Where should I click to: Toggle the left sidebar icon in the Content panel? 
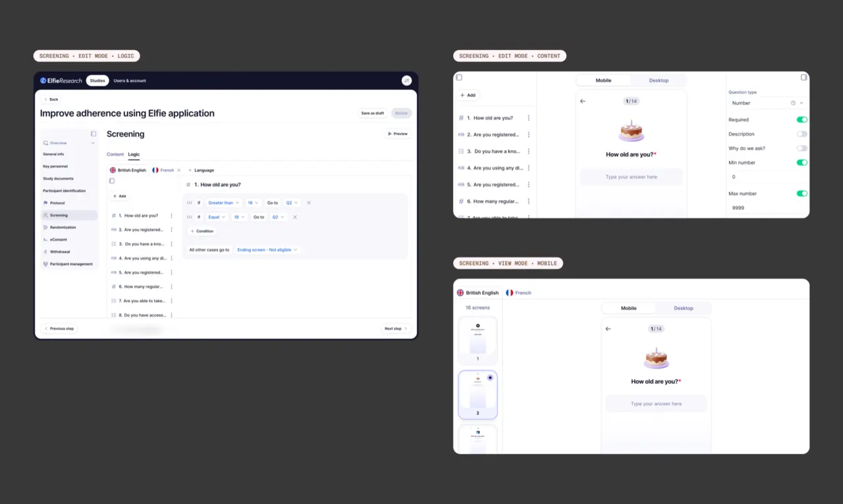click(x=459, y=78)
